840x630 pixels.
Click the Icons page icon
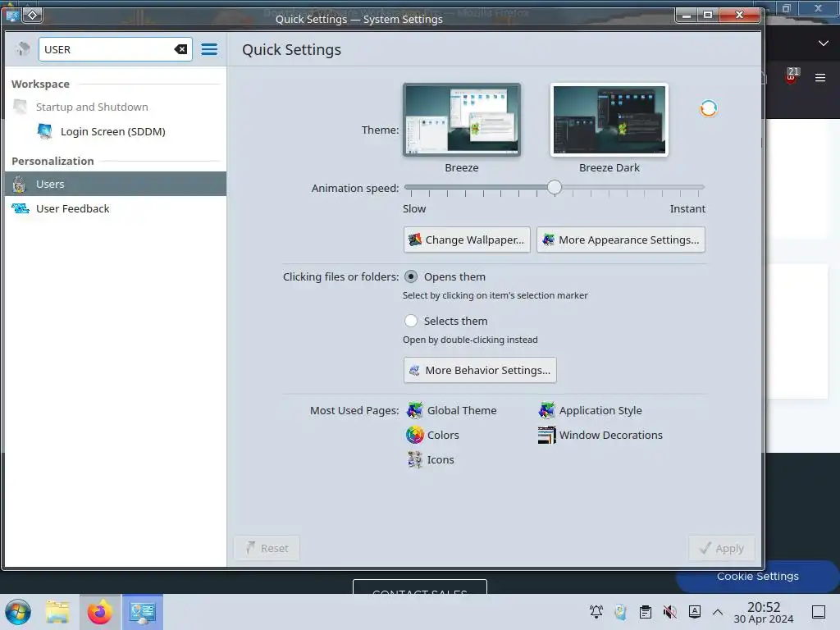pyautogui.click(x=414, y=459)
